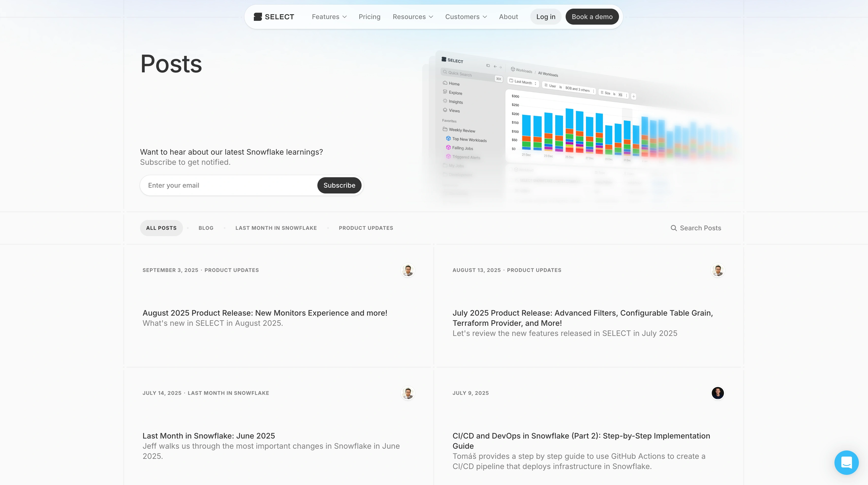Click the Subscribe button

tap(339, 185)
